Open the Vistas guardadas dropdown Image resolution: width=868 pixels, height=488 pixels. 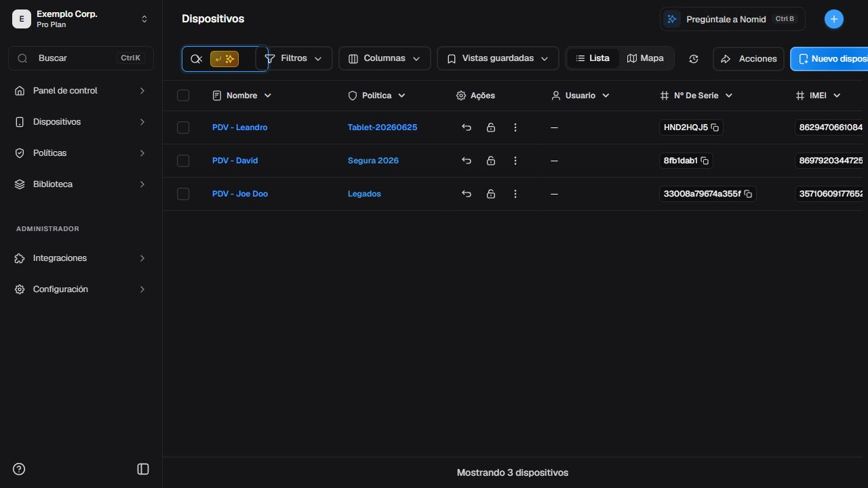coord(498,58)
